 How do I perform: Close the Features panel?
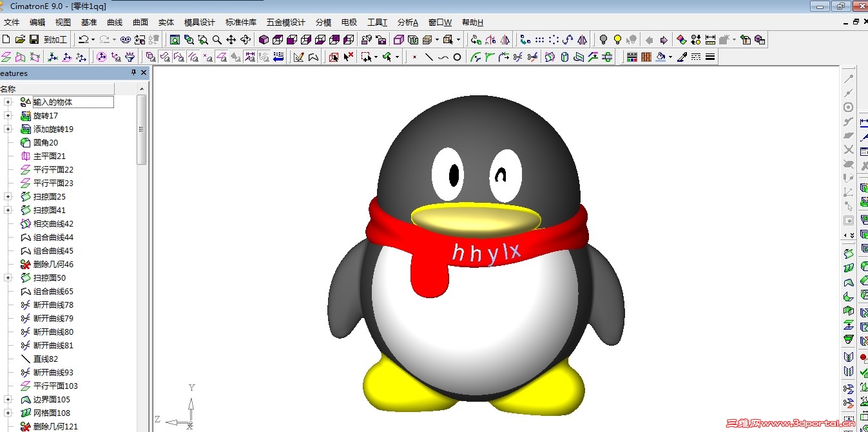[x=144, y=73]
